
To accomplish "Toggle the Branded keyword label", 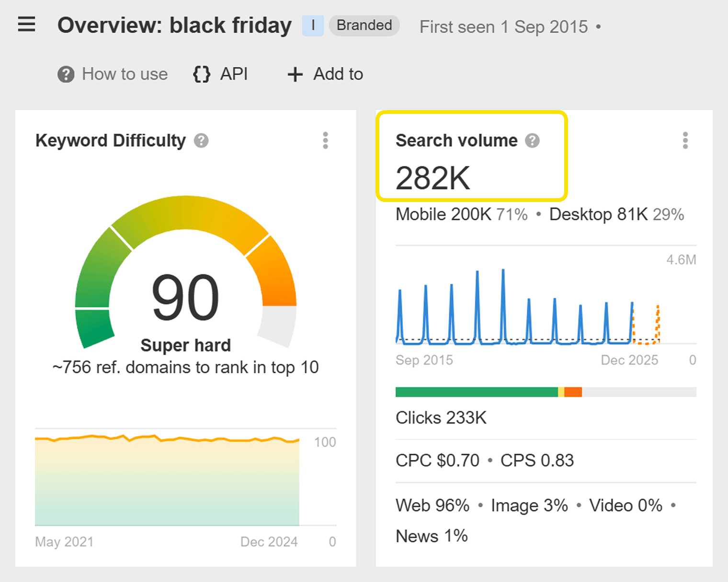I will [x=364, y=25].
